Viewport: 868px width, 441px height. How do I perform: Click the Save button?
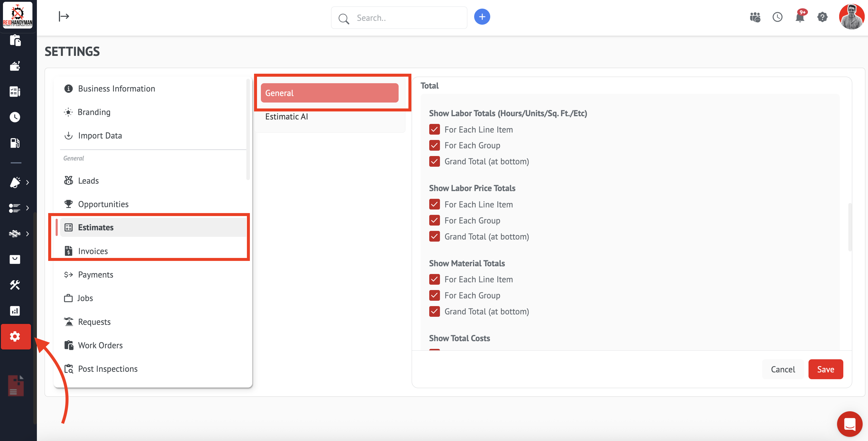(x=825, y=369)
